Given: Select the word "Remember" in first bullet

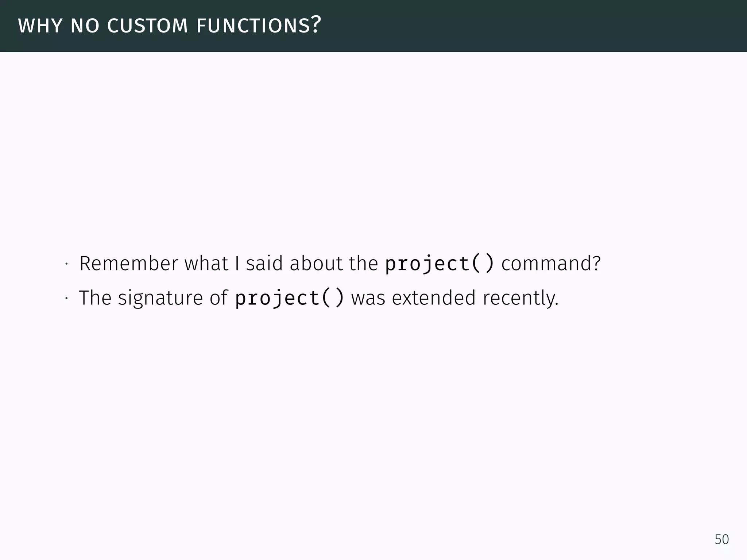Looking at the screenshot, I should pos(129,263).
